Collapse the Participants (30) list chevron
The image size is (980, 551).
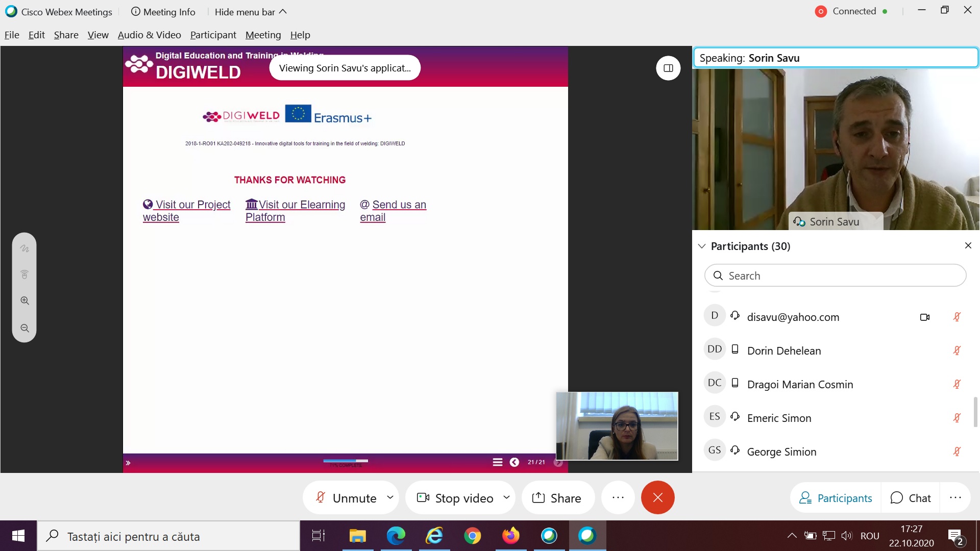pos(702,246)
